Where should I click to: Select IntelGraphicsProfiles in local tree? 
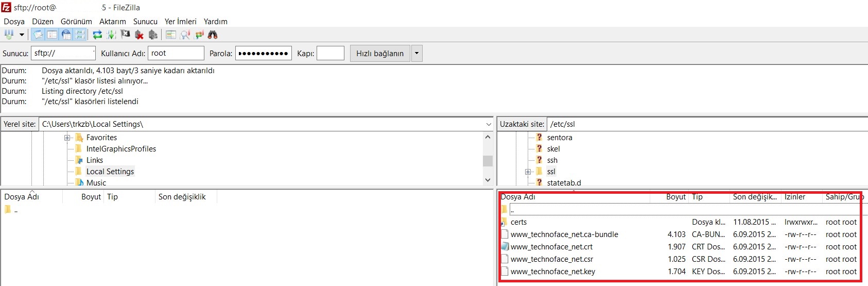coord(121,149)
